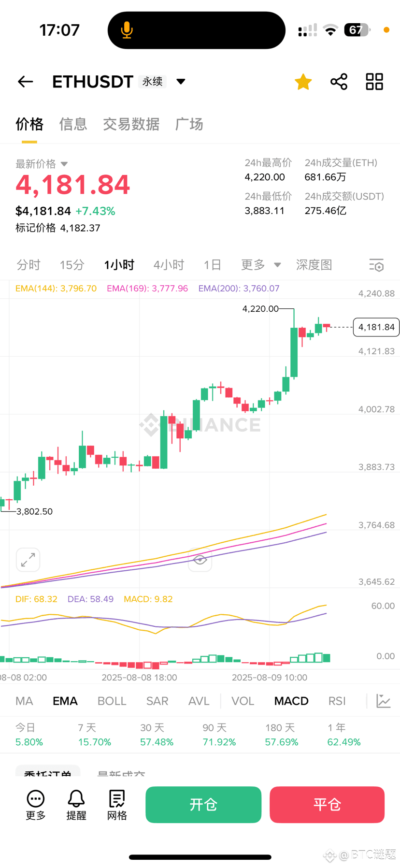Expand the ETHUSDT contract dropdown arrow

[x=181, y=81]
